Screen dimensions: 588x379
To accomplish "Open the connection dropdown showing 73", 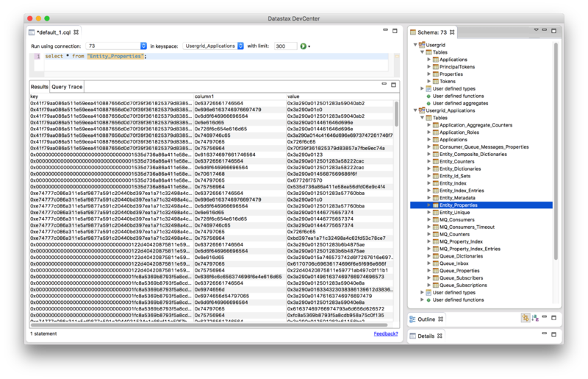I will (142, 46).
